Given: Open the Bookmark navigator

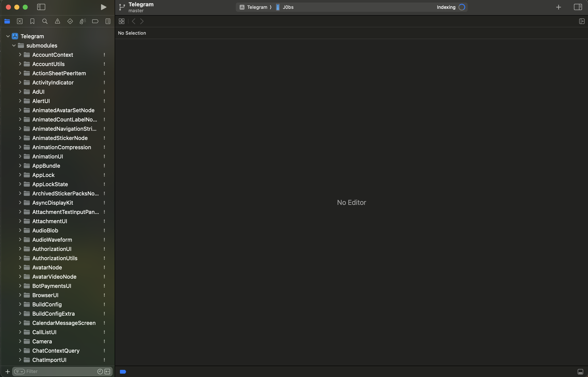Looking at the screenshot, I should (x=32, y=21).
